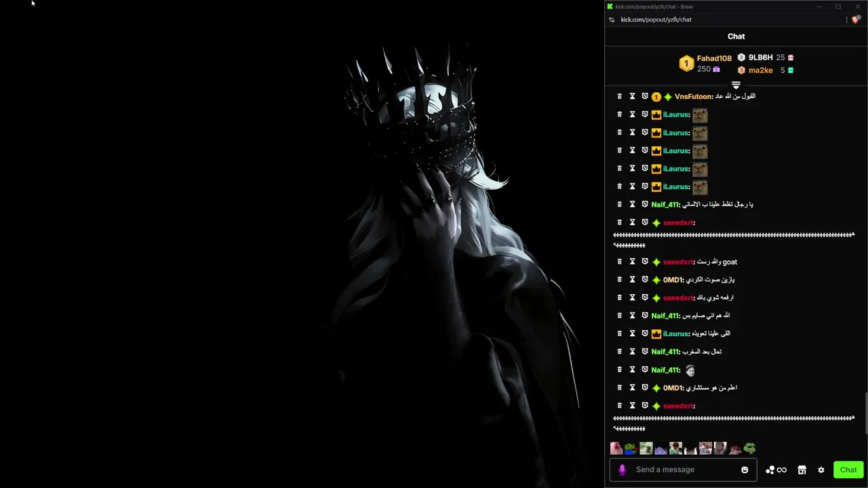This screenshot has width=868, height=488.
Task: Timeout saeedxrt on 'ارفعه شوي' row
Action: tap(632, 298)
